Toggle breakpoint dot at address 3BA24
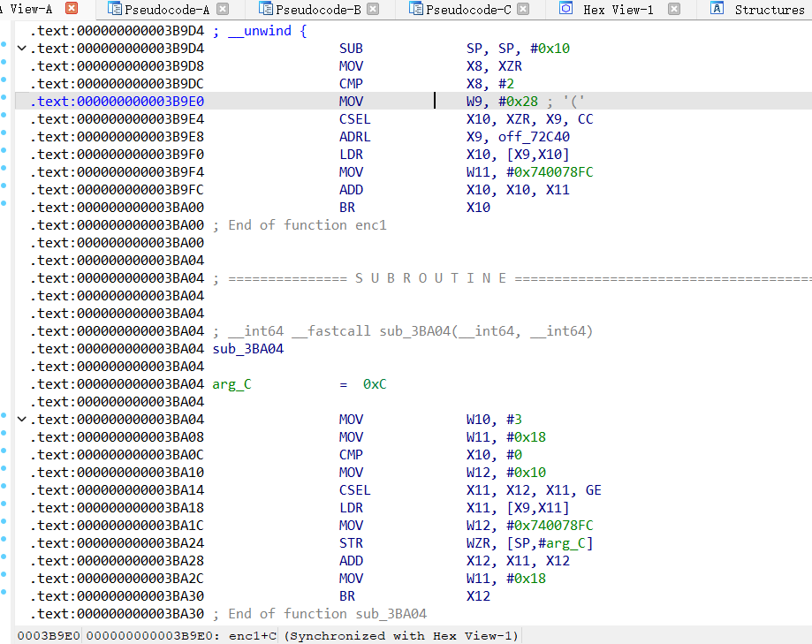Screen dimensions: 812x644 point(4,539)
